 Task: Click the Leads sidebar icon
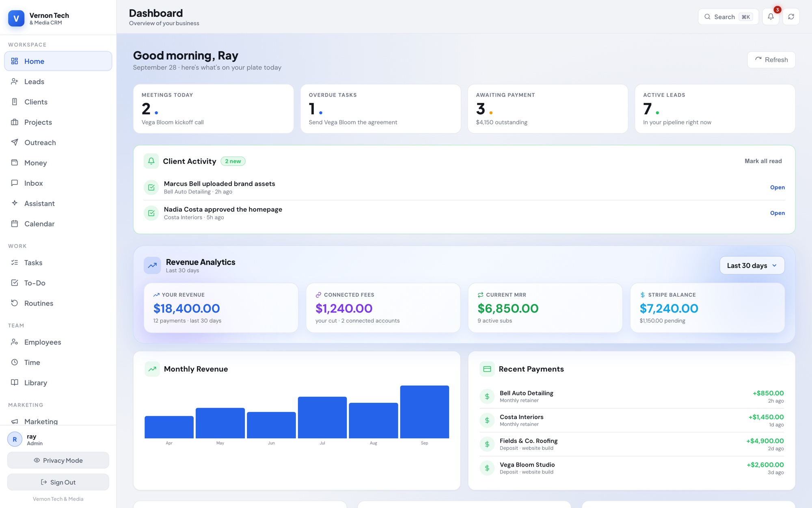15,81
